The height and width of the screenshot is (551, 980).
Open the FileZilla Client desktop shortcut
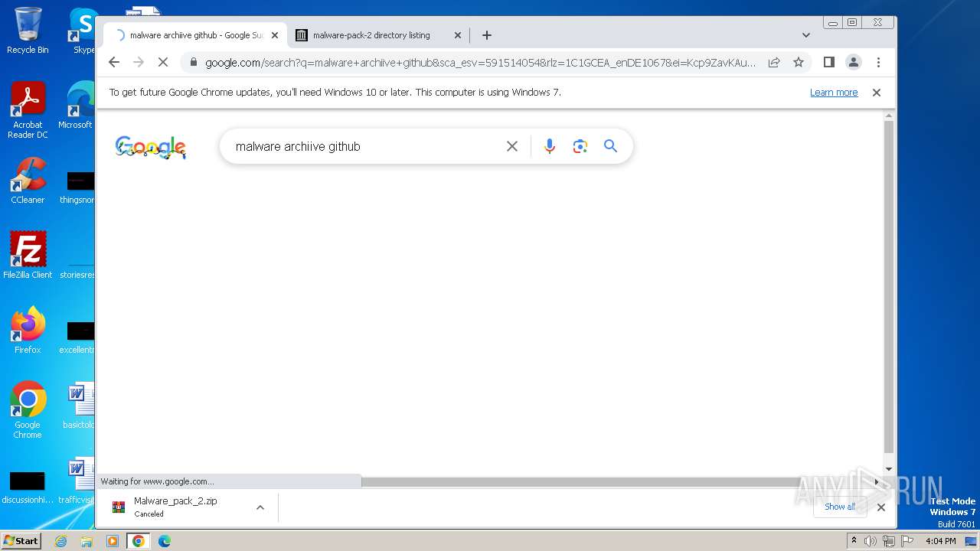click(x=28, y=256)
